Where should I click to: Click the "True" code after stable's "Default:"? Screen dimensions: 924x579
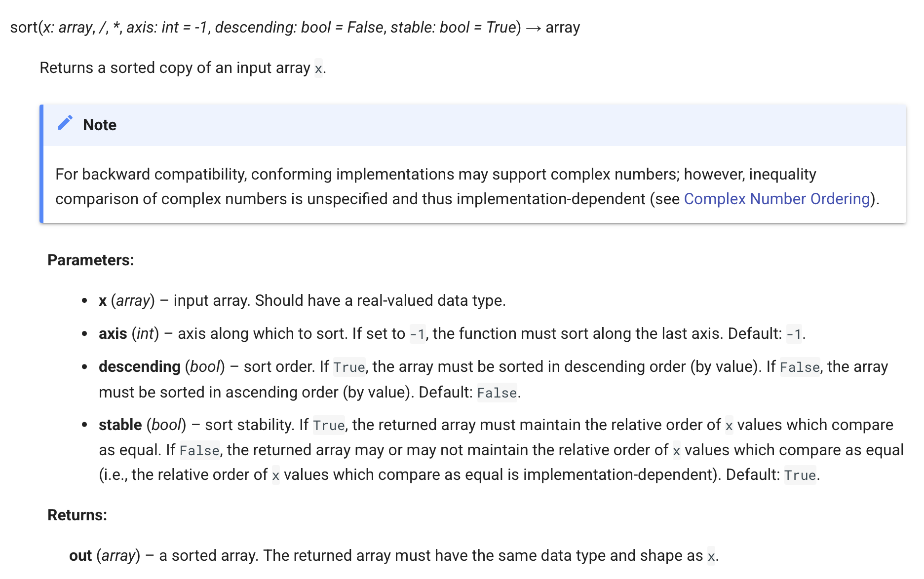[800, 475]
